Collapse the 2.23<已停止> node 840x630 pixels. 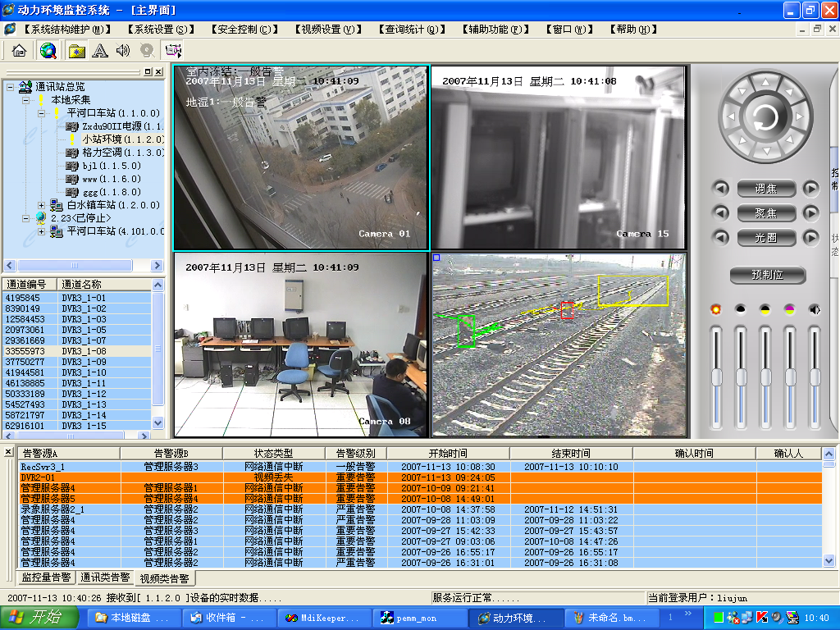coord(25,218)
